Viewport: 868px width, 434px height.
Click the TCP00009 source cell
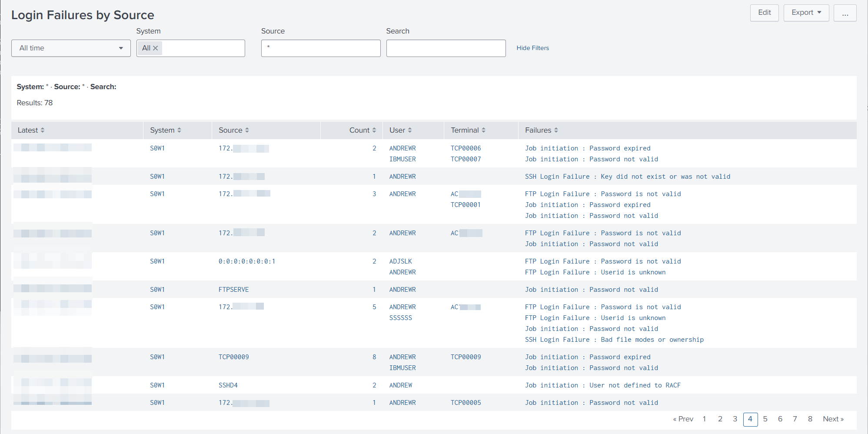point(234,357)
